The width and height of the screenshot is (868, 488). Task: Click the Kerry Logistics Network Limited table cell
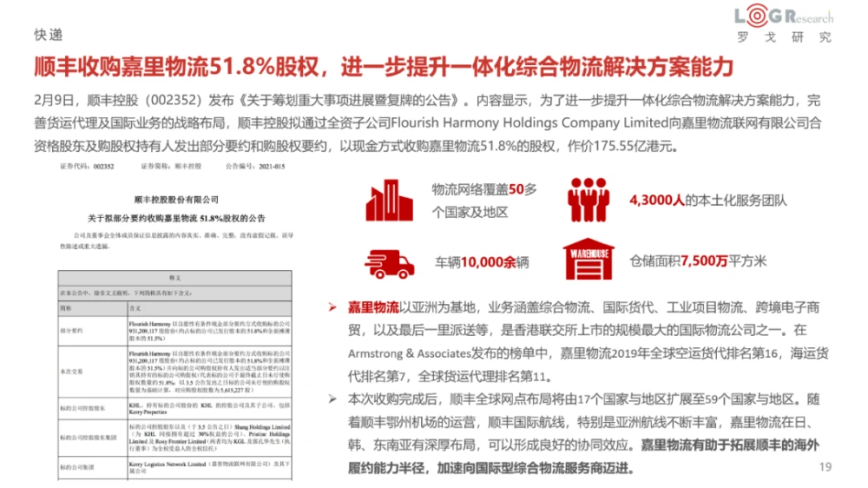point(209,467)
